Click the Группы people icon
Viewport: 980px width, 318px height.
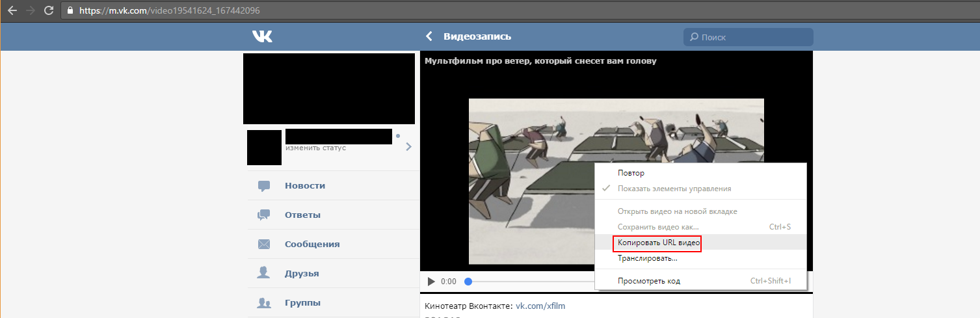(x=264, y=303)
